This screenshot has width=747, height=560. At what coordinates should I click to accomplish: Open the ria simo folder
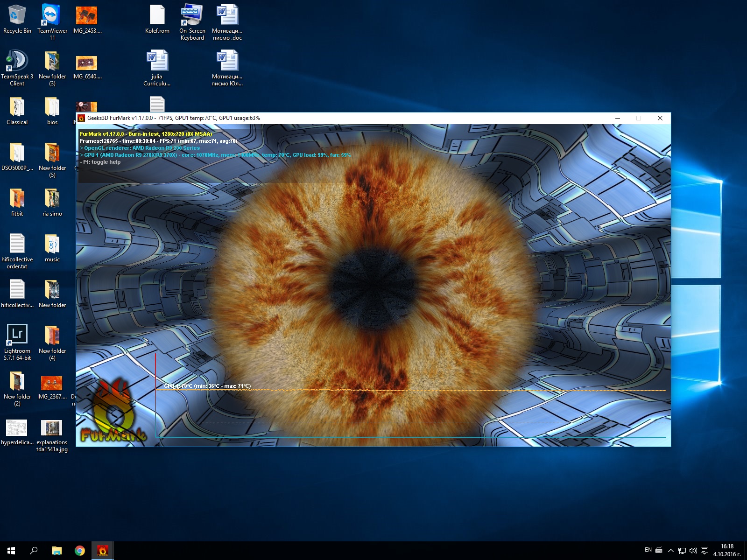(52, 202)
